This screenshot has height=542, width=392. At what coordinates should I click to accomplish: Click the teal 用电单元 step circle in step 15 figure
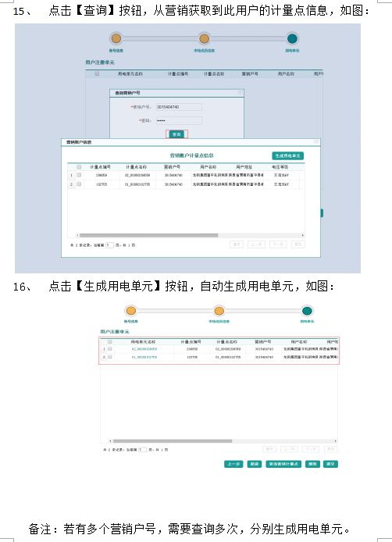tap(292, 38)
